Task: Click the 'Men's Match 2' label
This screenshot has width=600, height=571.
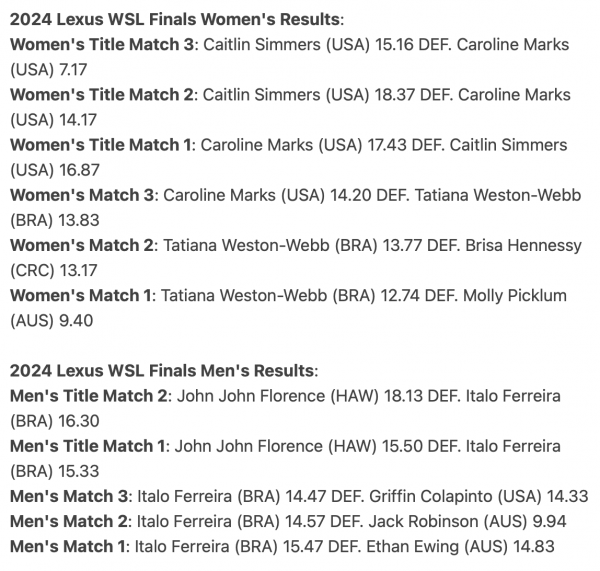Action: [x=68, y=521]
